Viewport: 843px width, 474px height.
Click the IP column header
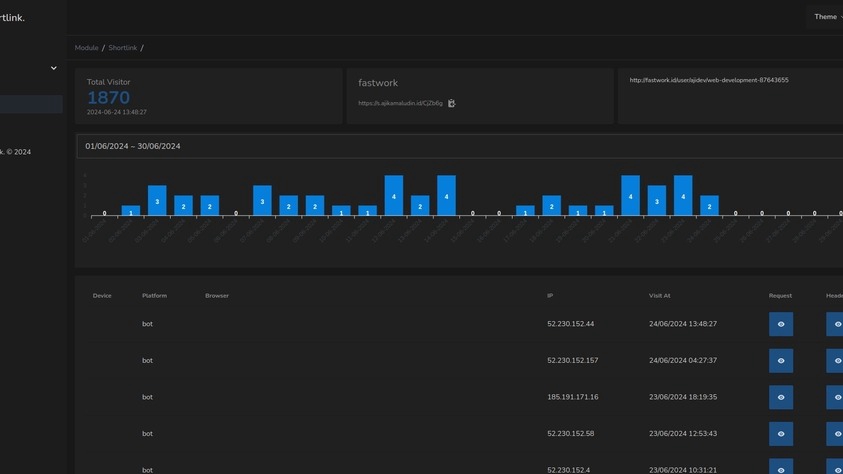550,296
